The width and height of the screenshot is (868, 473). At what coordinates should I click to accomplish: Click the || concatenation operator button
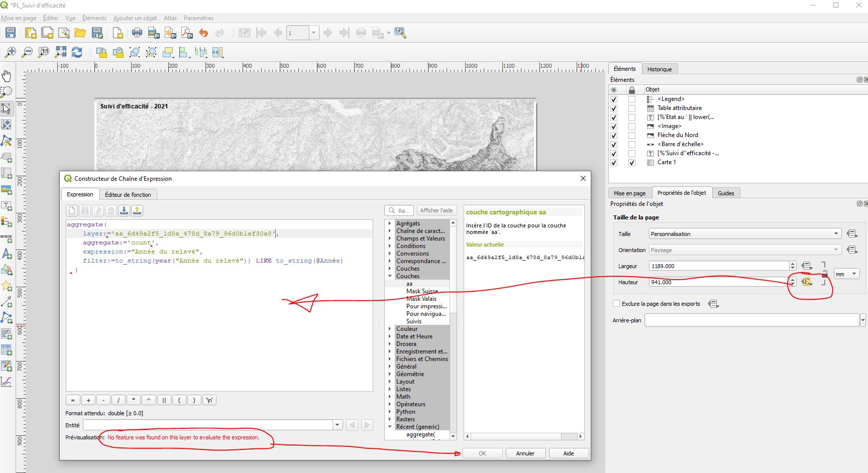coord(164,400)
